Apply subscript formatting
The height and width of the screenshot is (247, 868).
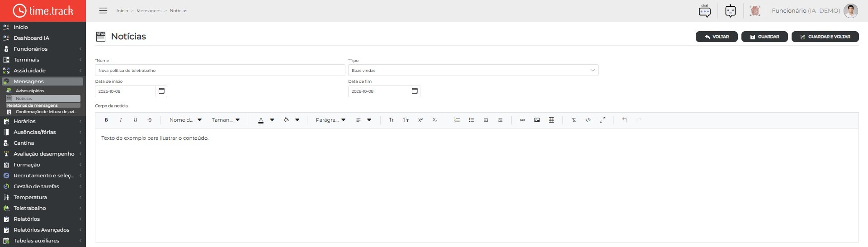point(435,120)
